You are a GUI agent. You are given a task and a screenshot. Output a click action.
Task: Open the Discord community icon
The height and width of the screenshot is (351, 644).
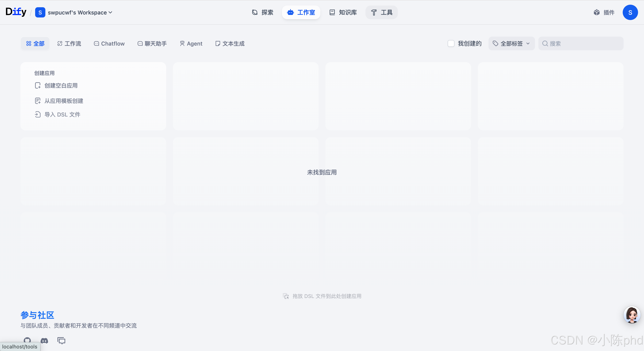click(44, 341)
